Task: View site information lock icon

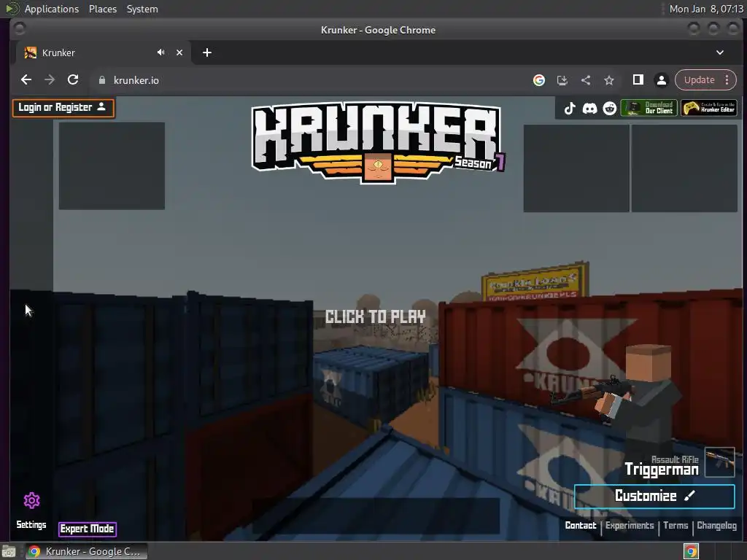Action: pos(101,80)
